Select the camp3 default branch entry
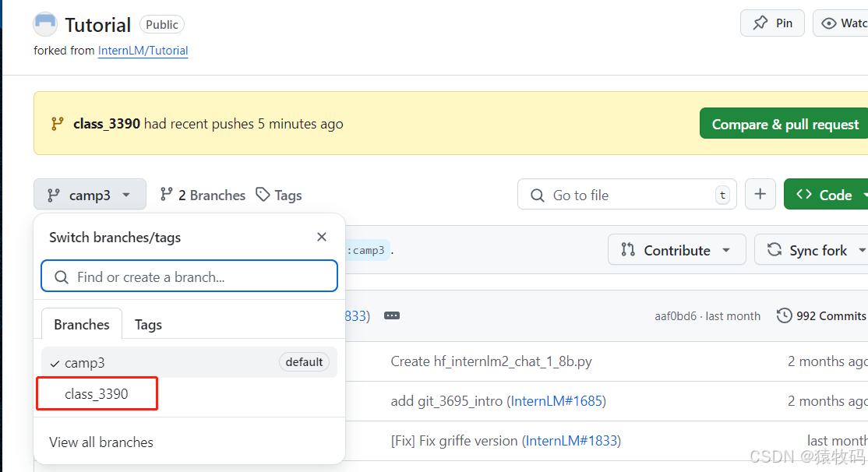The height and width of the screenshot is (472, 868). (x=189, y=362)
